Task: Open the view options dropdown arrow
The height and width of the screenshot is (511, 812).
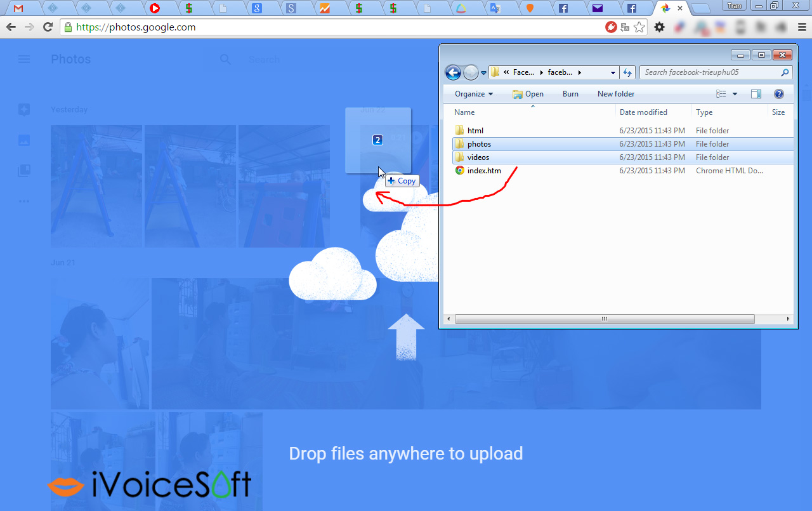Action: pyautogui.click(x=735, y=94)
